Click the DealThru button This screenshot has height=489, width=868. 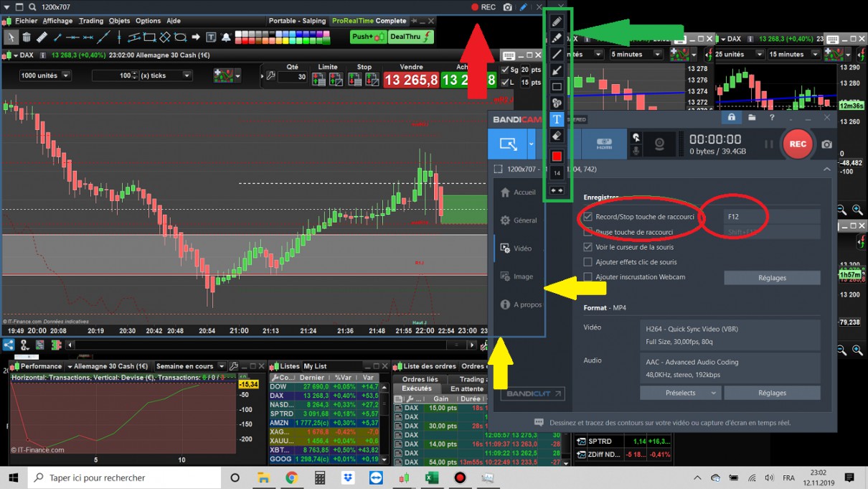pyautogui.click(x=411, y=37)
